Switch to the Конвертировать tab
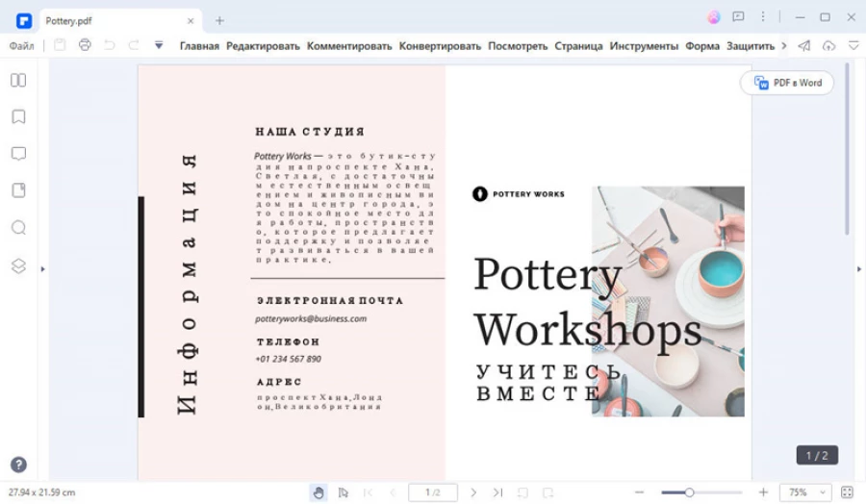The width and height of the screenshot is (866, 504). [x=440, y=45]
